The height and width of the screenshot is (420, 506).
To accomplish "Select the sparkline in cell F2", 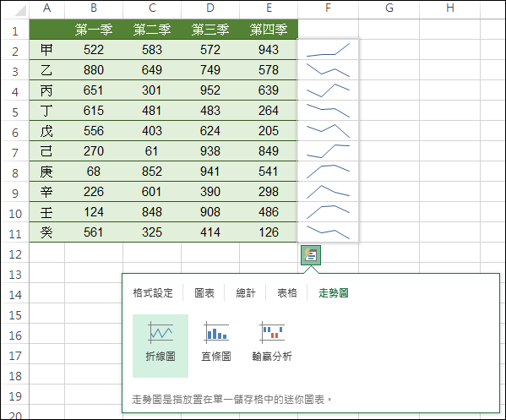I will [x=328, y=50].
